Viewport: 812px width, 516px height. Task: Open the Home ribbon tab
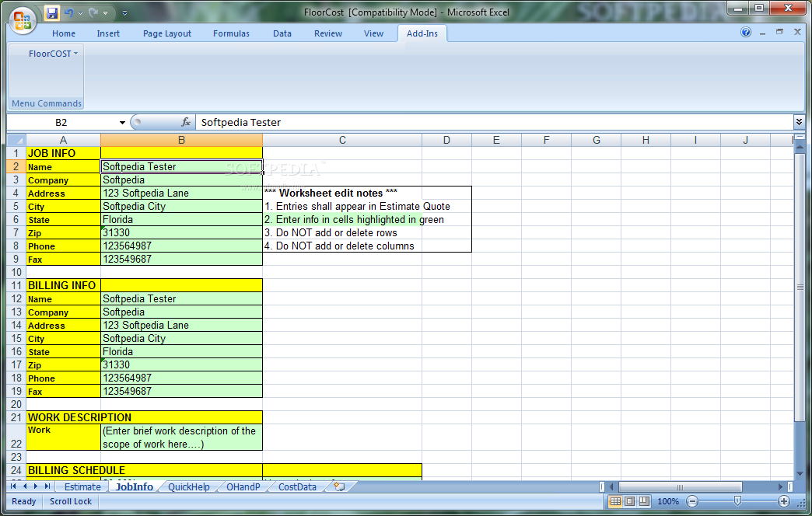[x=64, y=33]
